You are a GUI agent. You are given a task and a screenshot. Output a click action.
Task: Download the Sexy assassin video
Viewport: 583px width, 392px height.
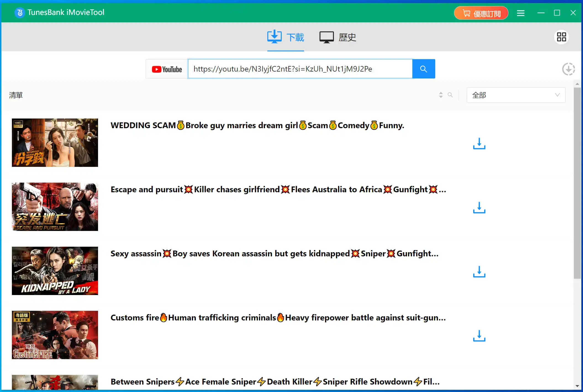[x=479, y=272]
